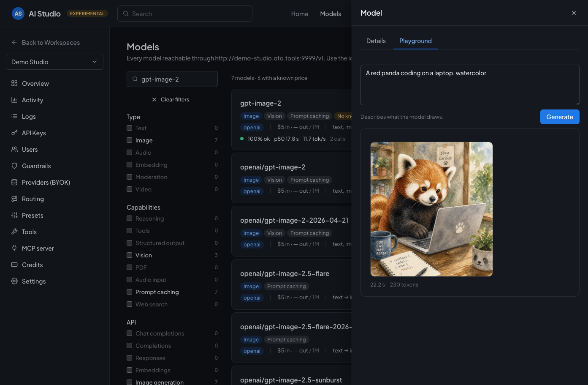This screenshot has width=588, height=385.
Task: Check the Prompt caching capability filter
Action: (130, 292)
